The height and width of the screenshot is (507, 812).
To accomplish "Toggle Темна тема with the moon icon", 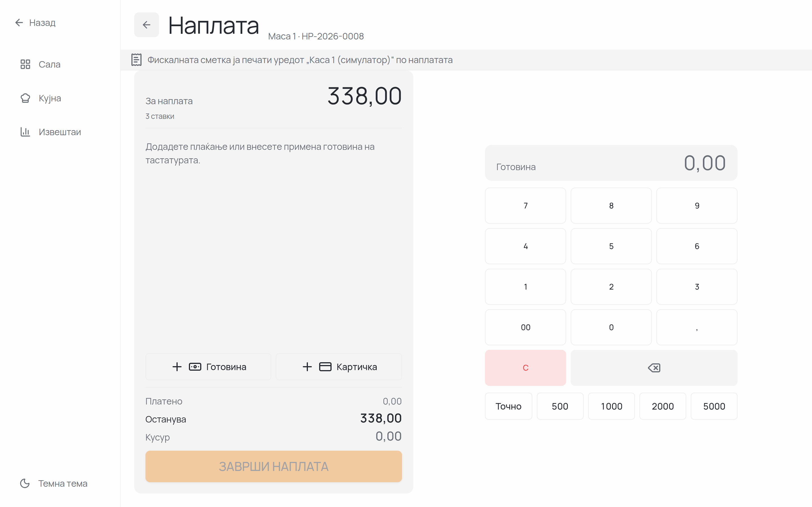I will [x=54, y=484].
